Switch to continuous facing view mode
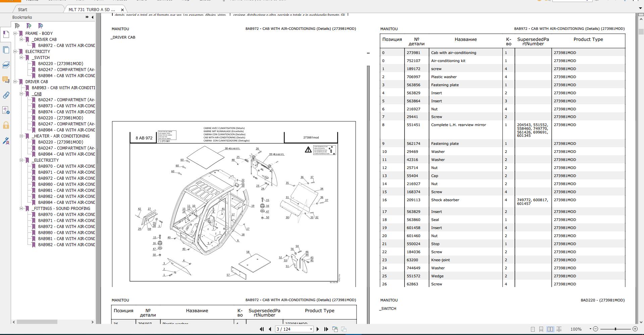The height and width of the screenshot is (335, 644). point(559,329)
